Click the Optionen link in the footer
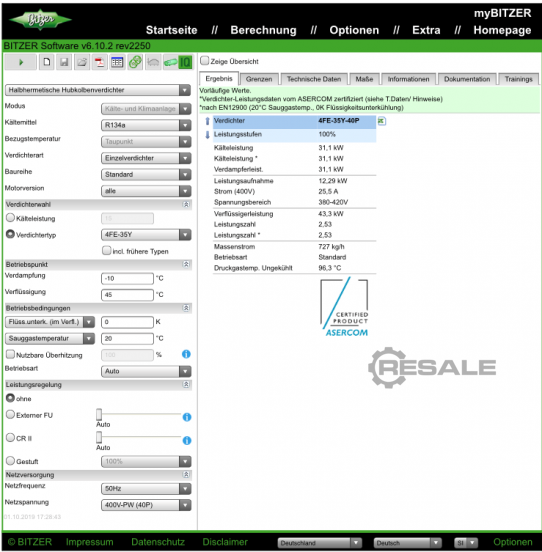542x552 pixels. pyautogui.click(x=512, y=542)
